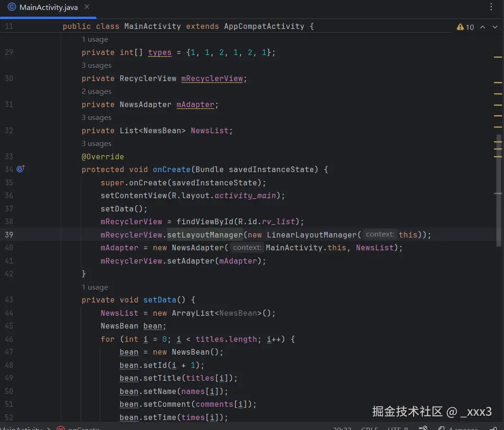Click setAdapter call on line 41
504x430 pixels.
coord(191,261)
